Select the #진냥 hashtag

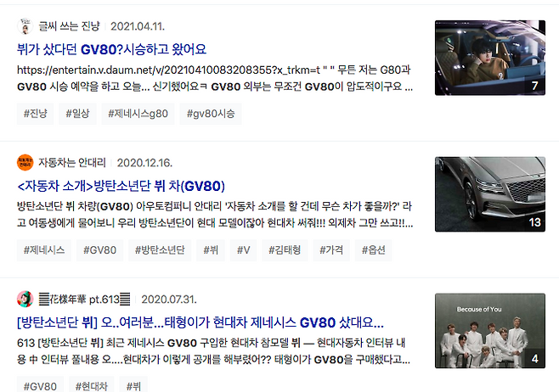36,114
